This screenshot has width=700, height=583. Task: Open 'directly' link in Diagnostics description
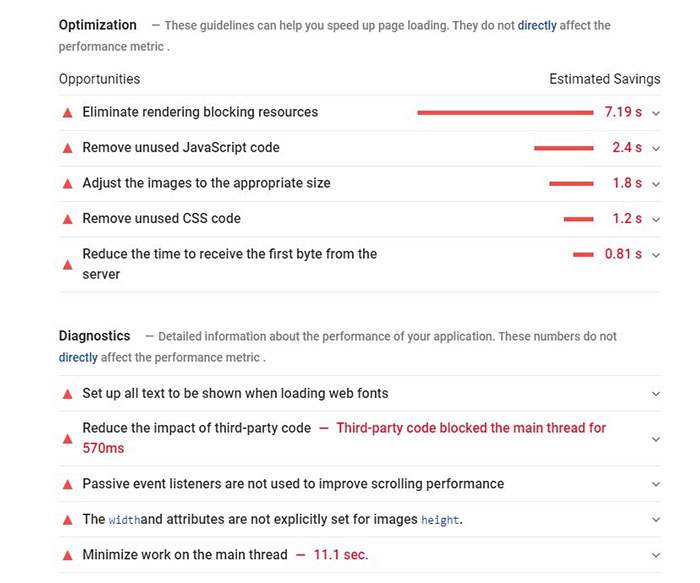click(x=78, y=357)
